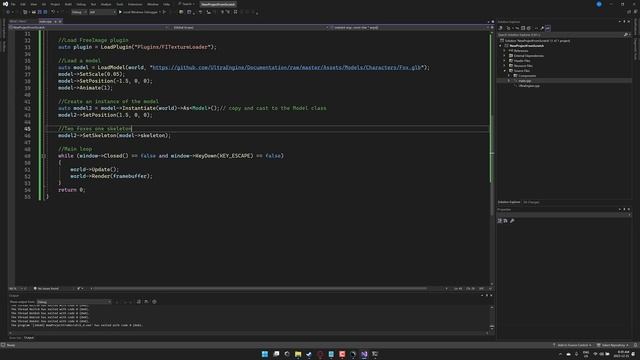
Task: Open 'Show output from' dropdown
Action: 74,302
